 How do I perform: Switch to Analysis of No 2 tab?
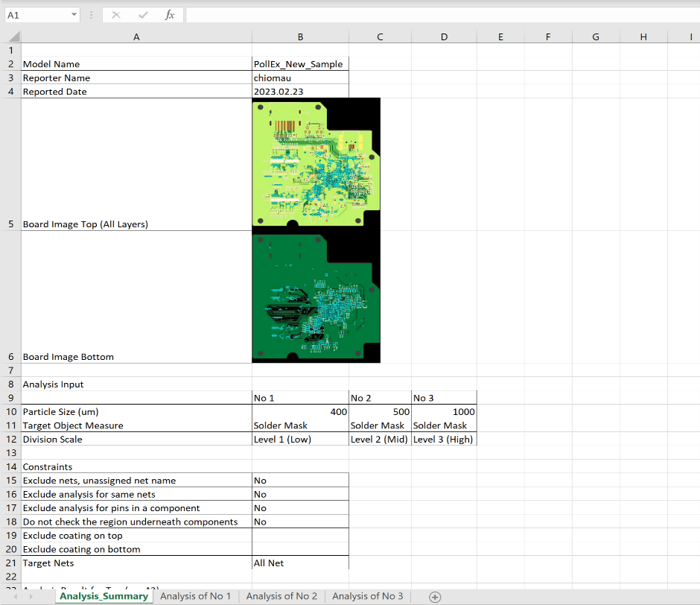[281, 596]
